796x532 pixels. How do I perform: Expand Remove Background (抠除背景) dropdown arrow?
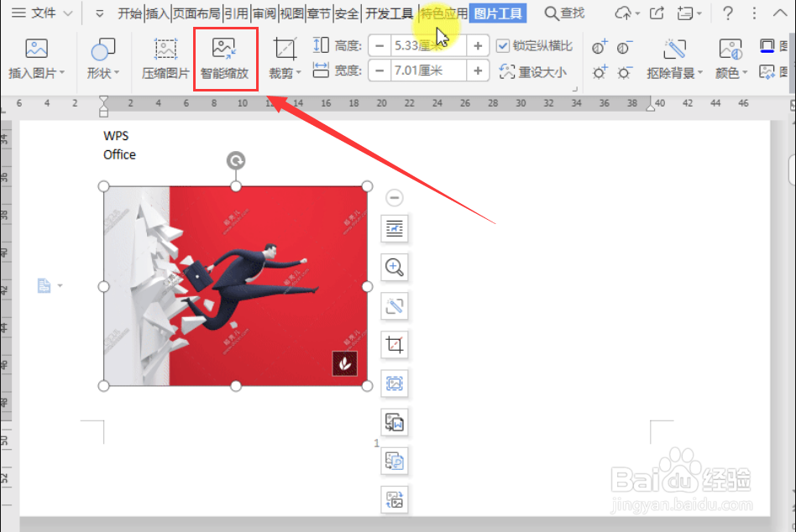click(x=700, y=73)
